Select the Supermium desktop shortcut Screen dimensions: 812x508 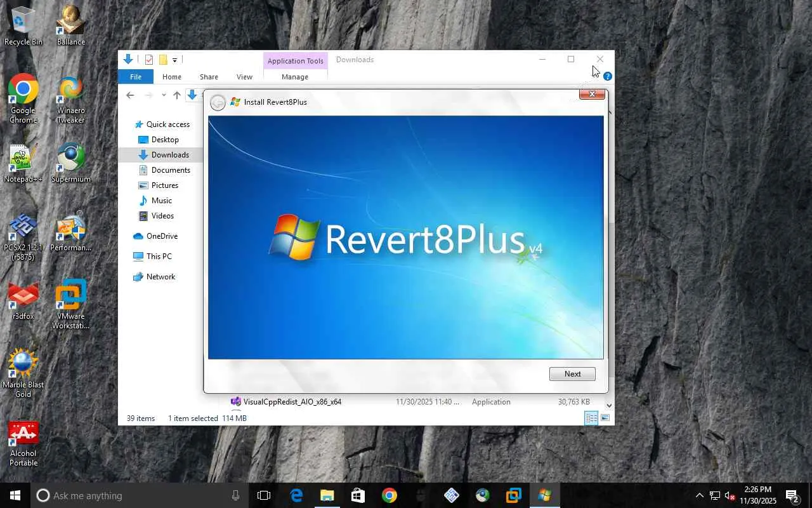(x=71, y=164)
